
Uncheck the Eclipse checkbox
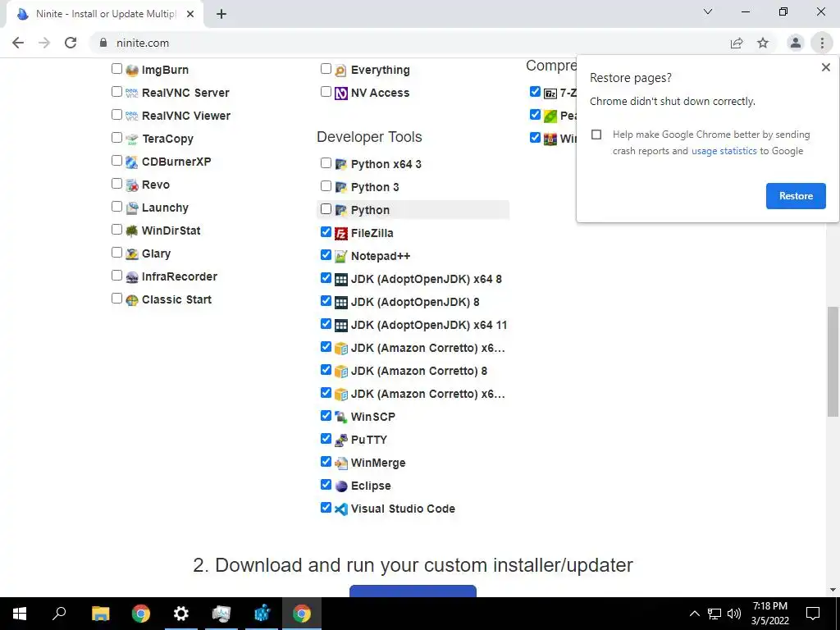(x=326, y=485)
